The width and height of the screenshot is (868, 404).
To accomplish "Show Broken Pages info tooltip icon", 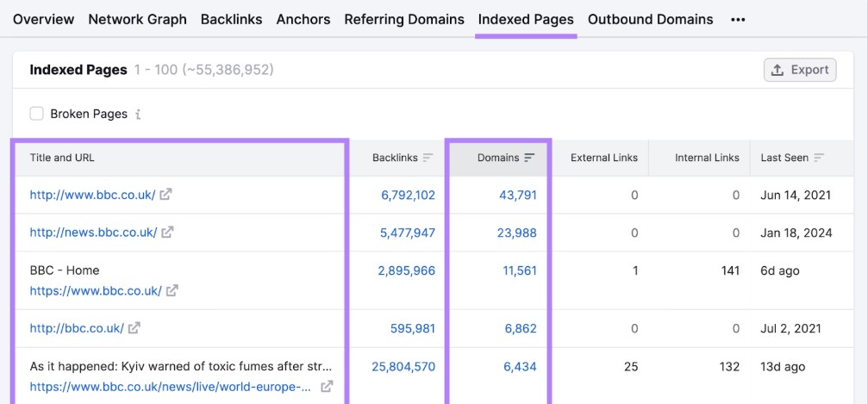I will (138, 114).
